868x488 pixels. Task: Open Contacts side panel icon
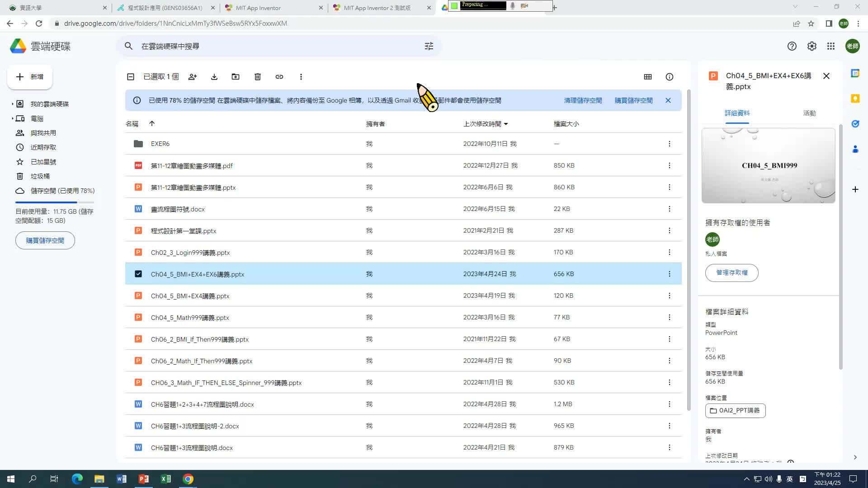855,149
